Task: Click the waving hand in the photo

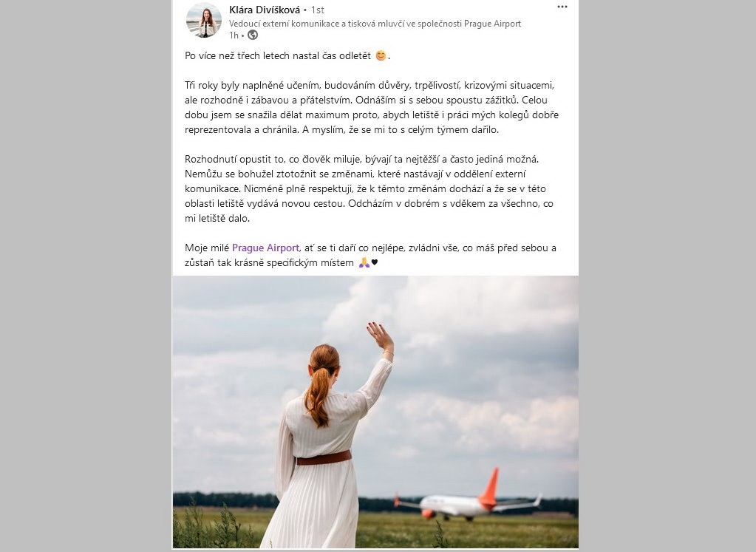Action: pos(380,335)
